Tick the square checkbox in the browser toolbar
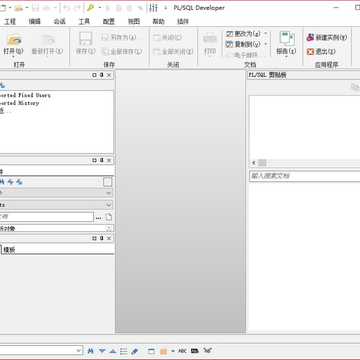The width and height of the screenshot is (360, 360). 108,182
